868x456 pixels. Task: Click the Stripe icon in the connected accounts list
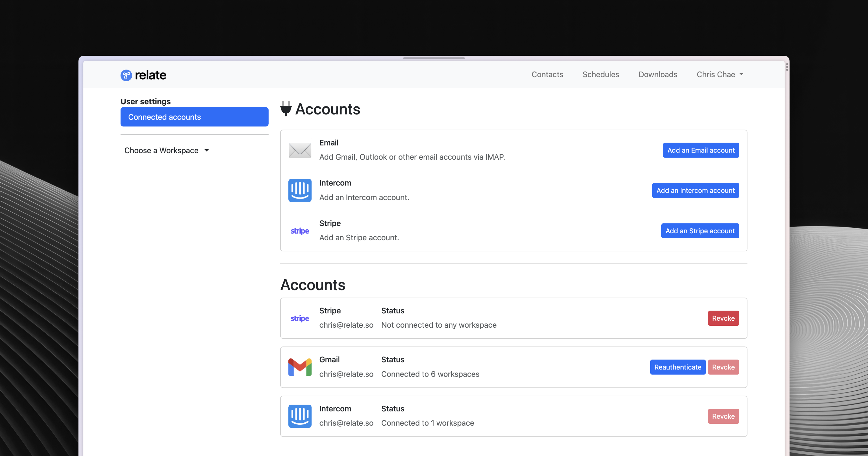click(299, 318)
